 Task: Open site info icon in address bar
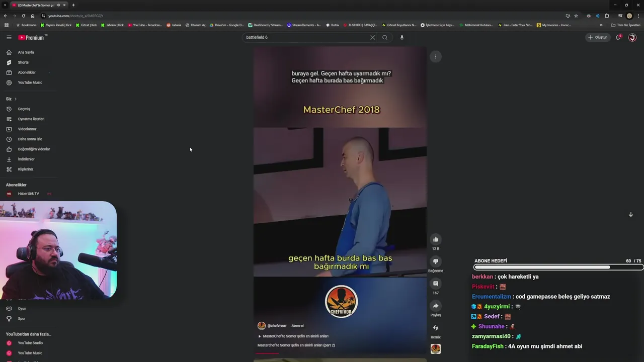43,16
